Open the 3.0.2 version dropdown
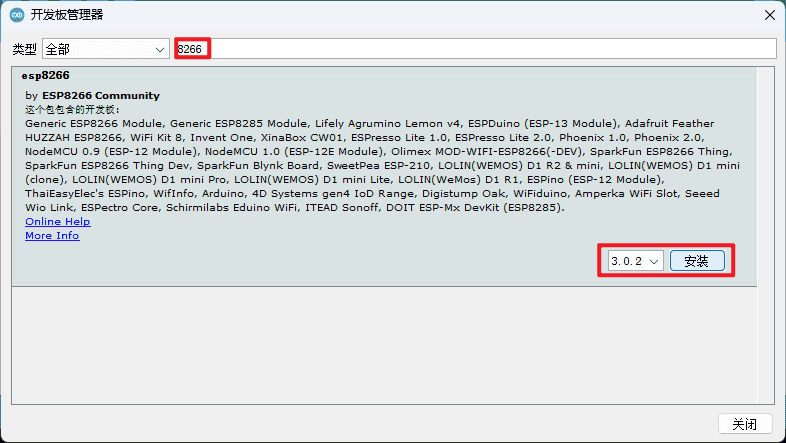The width and height of the screenshot is (786, 443). coord(636,261)
